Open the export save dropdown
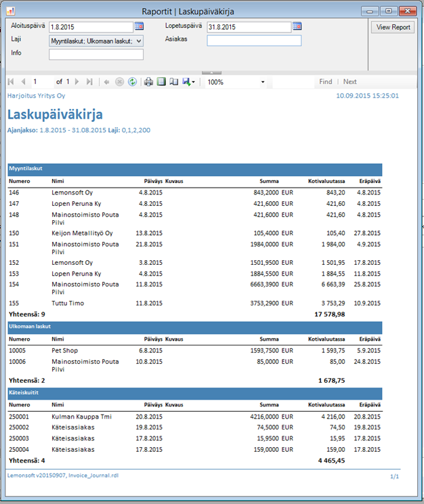This screenshot has width=424, height=504. (188, 82)
